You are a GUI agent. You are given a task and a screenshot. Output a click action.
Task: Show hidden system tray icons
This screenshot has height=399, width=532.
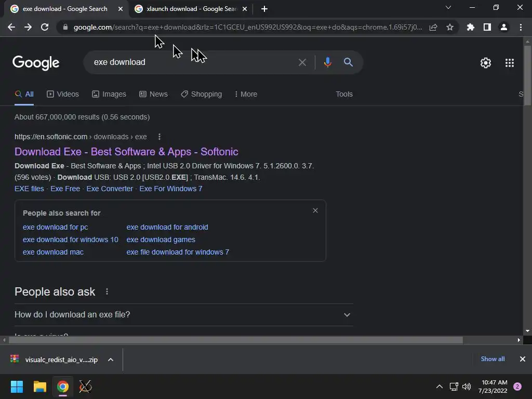[x=440, y=387]
